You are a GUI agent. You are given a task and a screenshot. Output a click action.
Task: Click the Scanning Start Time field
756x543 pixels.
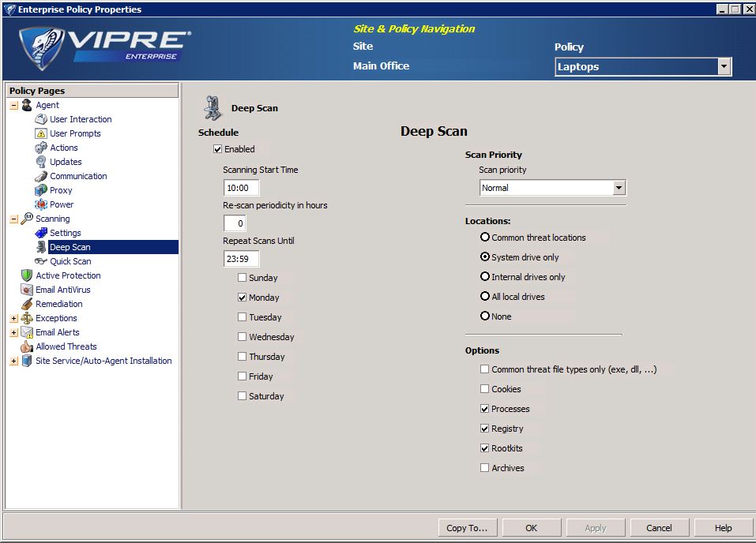(x=240, y=188)
